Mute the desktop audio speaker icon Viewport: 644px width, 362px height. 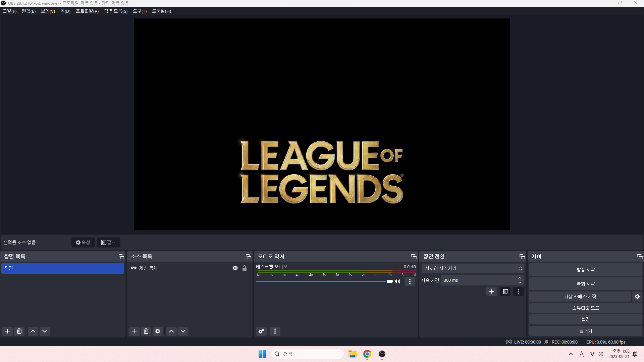coord(397,281)
